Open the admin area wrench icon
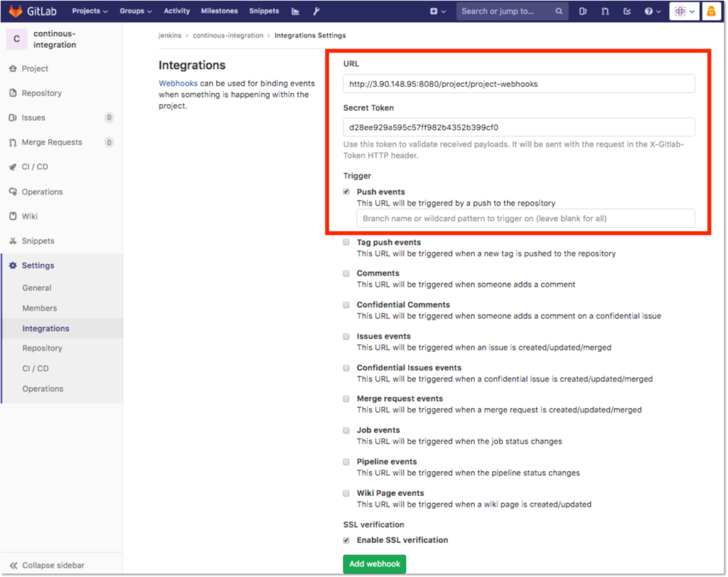This screenshot has height=577, width=728. tap(316, 11)
